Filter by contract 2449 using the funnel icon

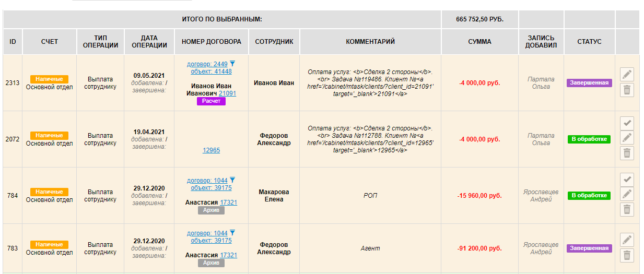(x=232, y=64)
